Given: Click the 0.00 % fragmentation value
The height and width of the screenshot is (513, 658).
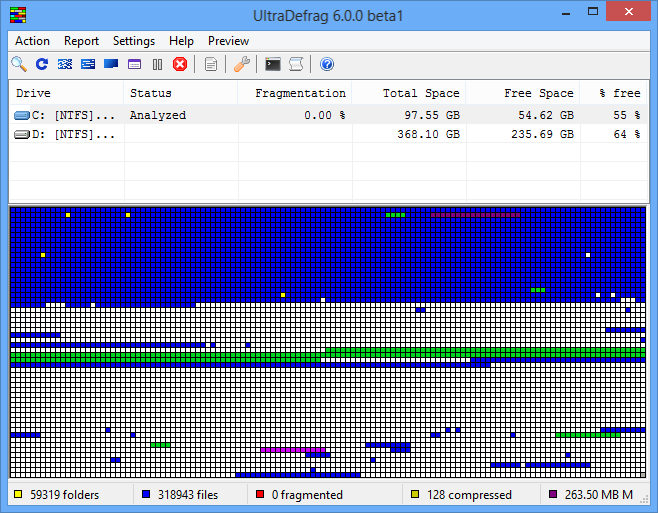Looking at the screenshot, I should [325, 115].
